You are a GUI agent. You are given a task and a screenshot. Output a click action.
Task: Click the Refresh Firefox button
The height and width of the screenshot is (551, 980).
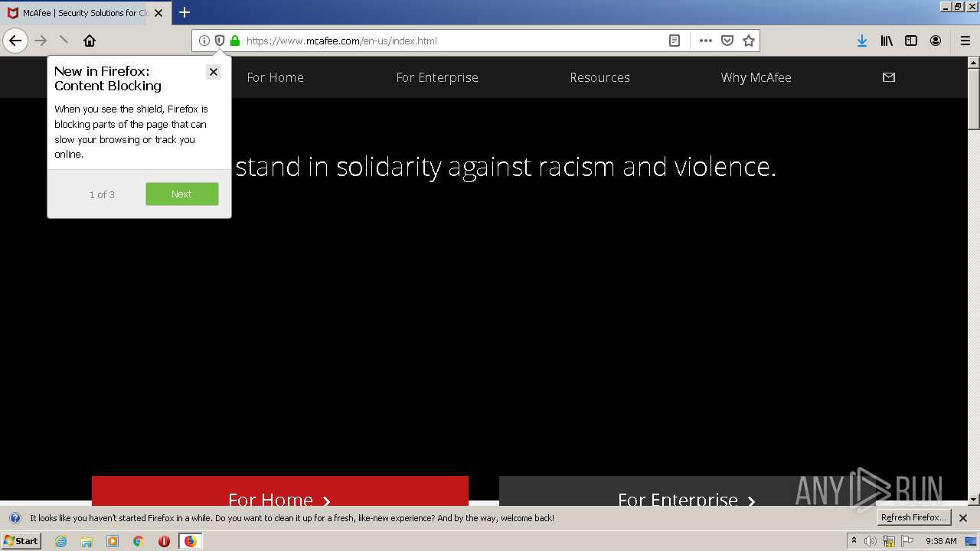tap(914, 517)
